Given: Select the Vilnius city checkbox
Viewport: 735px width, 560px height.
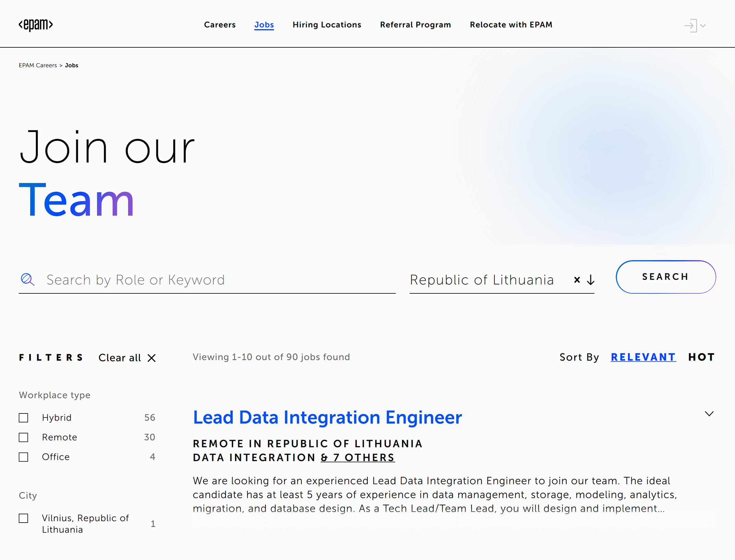Looking at the screenshot, I should tap(24, 518).
